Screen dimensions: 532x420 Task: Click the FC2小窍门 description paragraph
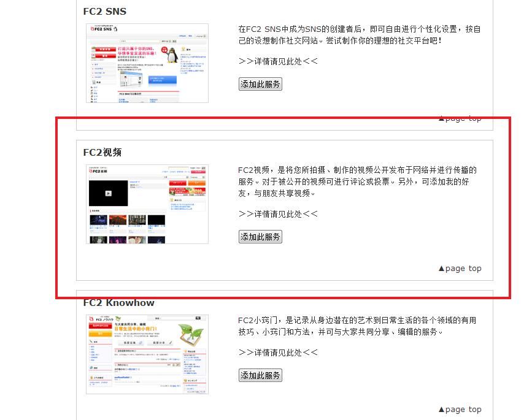[x=357, y=326]
